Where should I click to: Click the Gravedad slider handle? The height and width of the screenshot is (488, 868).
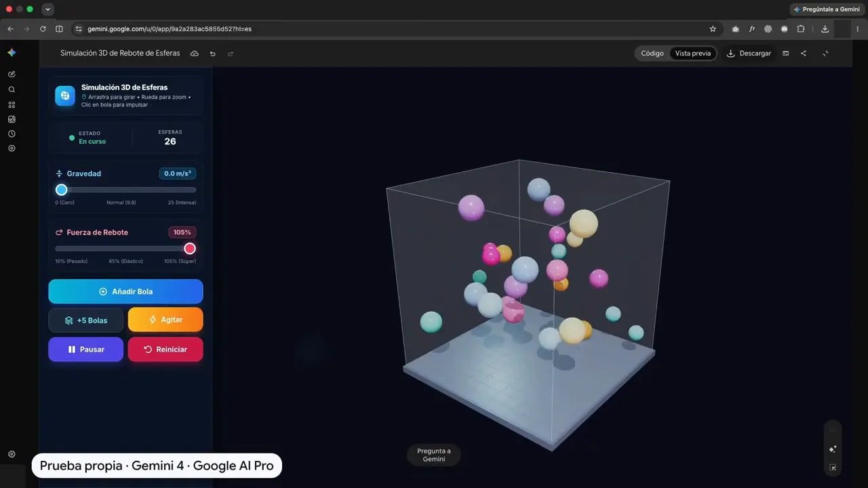(x=62, y=190)
